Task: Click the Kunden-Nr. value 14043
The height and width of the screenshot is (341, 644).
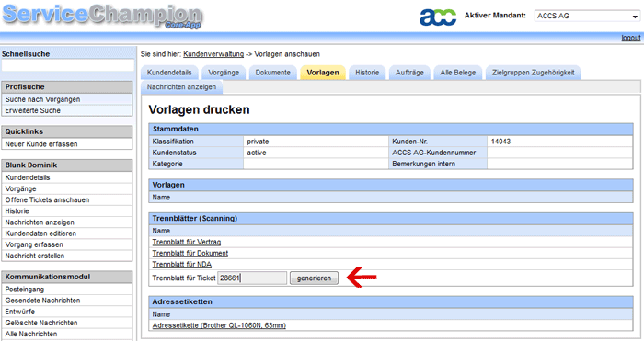Action: [500, 142]
